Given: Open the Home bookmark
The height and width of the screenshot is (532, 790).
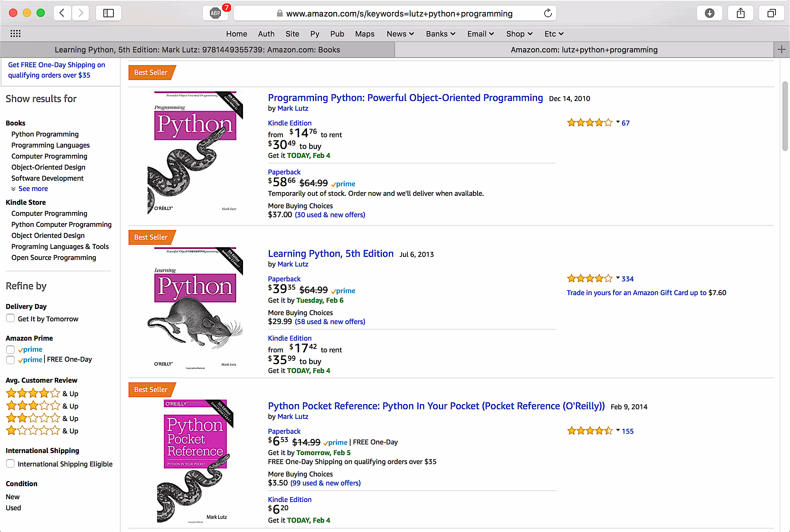Looking at the screenshot, I should (236, 34).
